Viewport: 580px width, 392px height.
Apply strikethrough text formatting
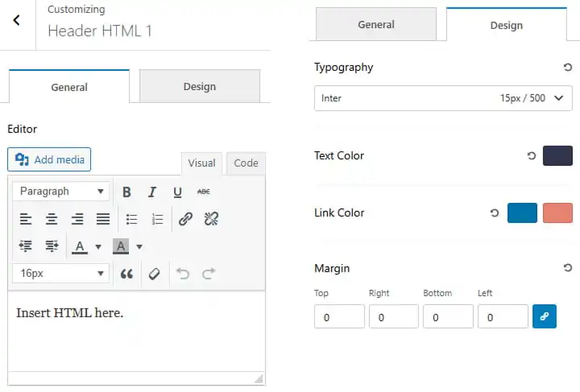coord(204,192)
